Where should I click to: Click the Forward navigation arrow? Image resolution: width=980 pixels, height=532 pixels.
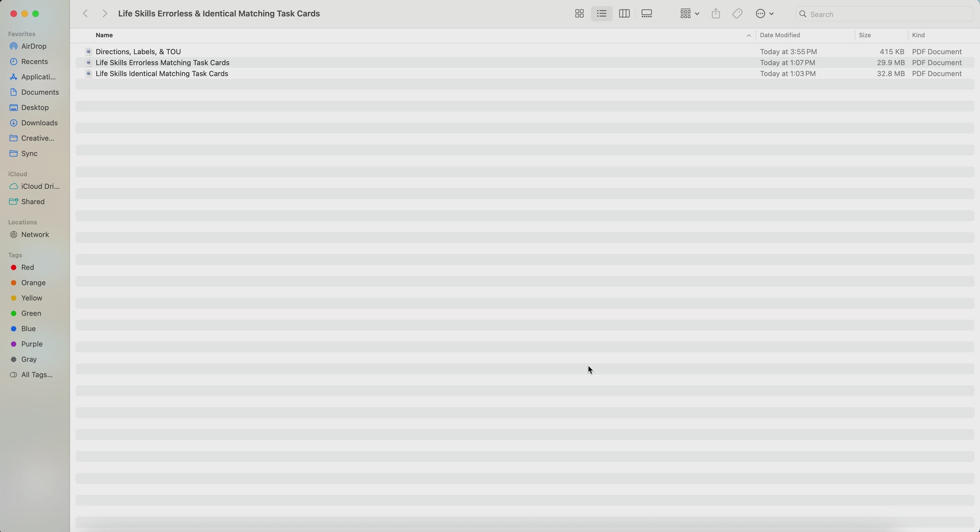click(x=104, y=14)
